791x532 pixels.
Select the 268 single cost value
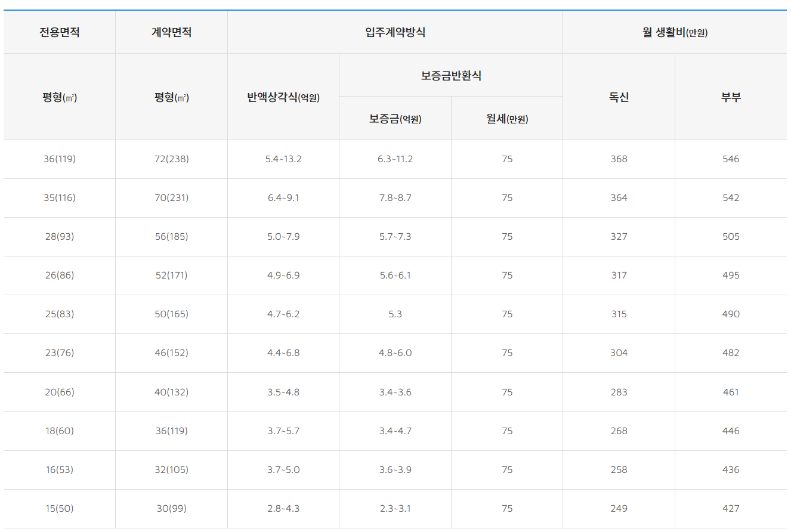pos(619,431)
